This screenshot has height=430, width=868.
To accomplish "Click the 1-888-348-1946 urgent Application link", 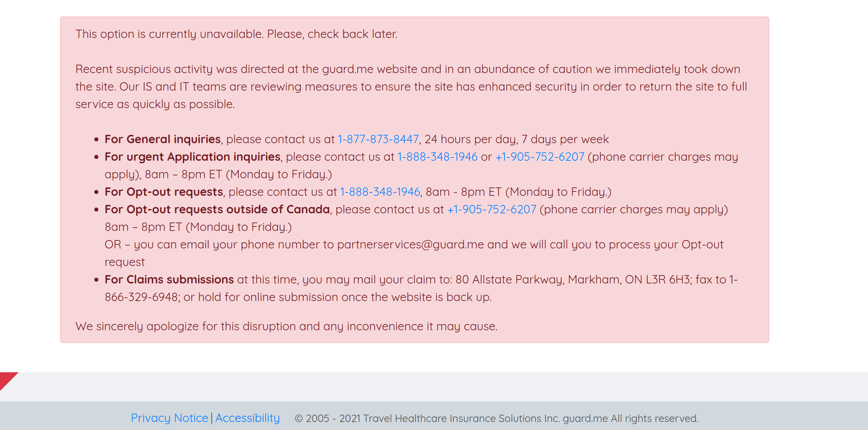I will tap(437, 157).
